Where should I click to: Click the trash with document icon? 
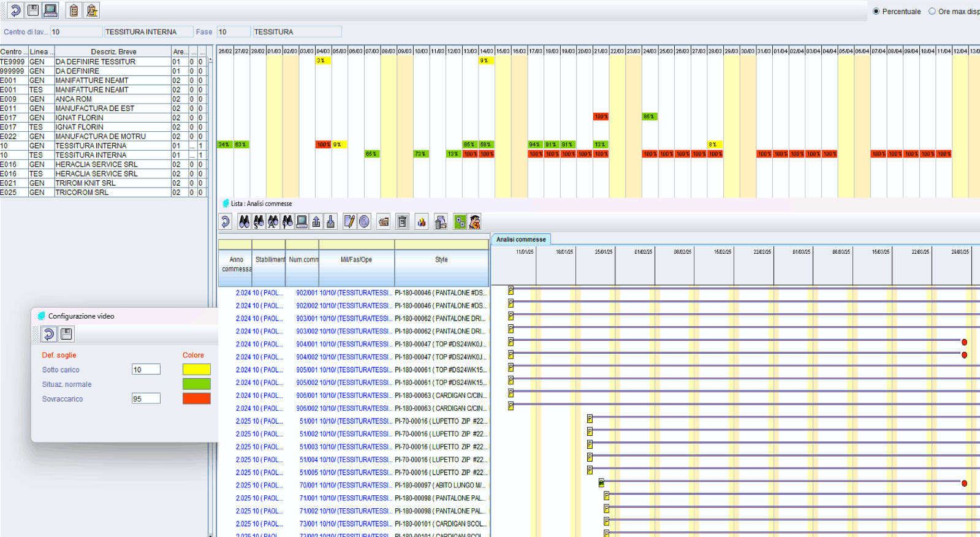pyautogui.click(x=441, y=222)
